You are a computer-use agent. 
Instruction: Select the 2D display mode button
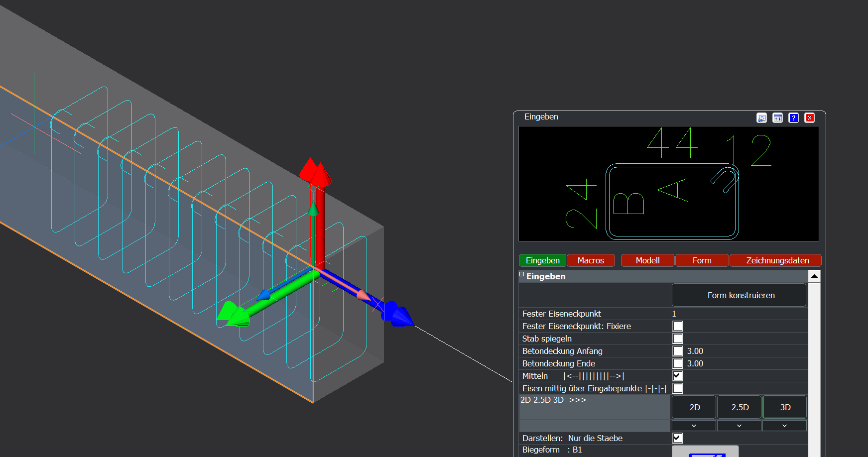coord(694,407)
